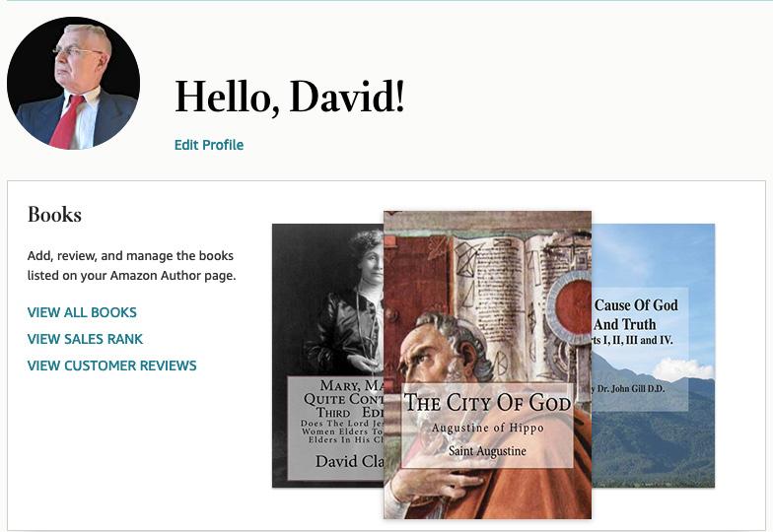Select the Cause Of God And Truth cover
This screenshot has width=773, height=532.
pyautogui.click(x=653, y=356)
